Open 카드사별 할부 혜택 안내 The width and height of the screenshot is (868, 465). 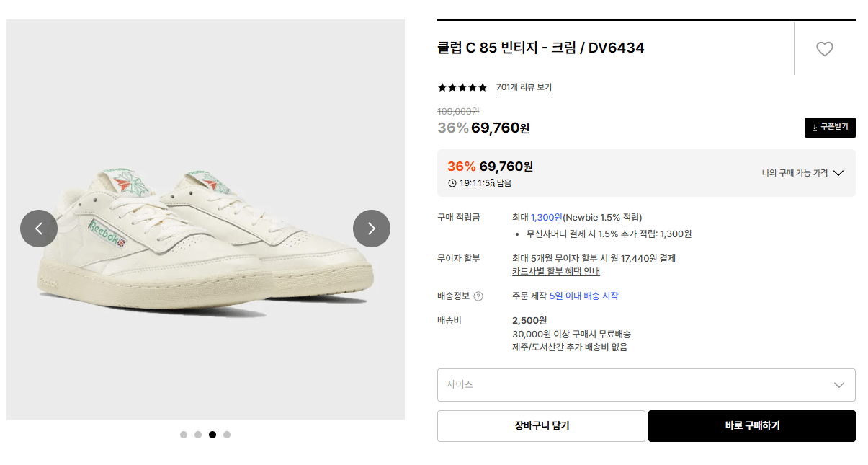[556, 271]
